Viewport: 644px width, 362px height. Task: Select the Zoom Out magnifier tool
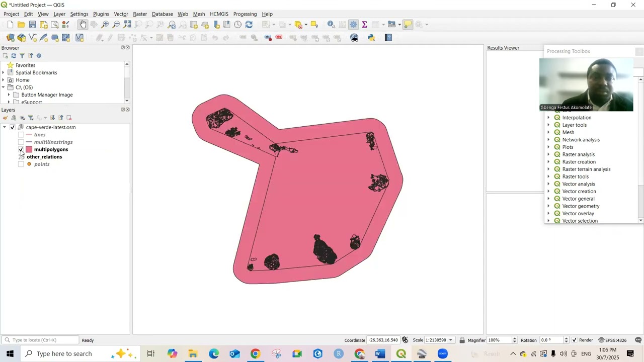tap(116, 25)
